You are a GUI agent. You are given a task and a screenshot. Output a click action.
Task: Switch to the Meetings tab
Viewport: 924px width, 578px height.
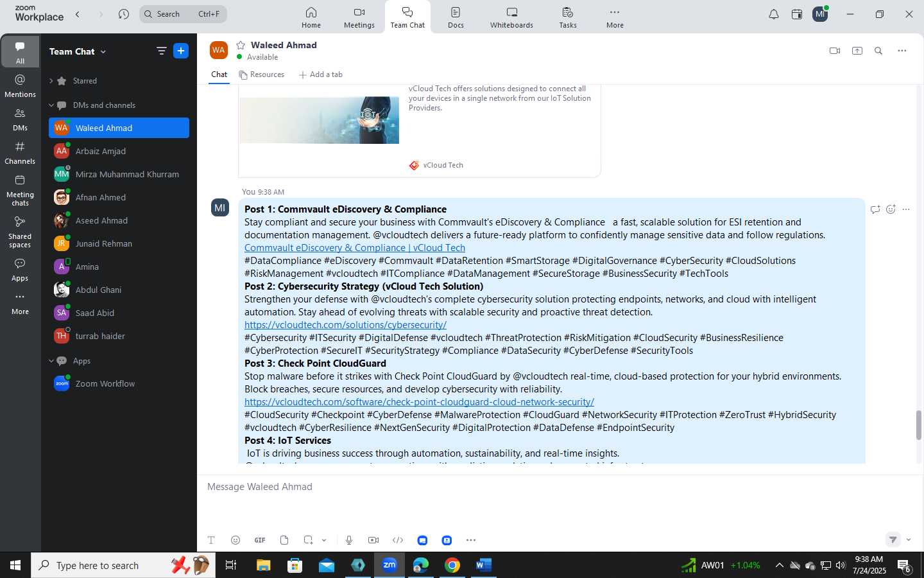[x=359, y=17]
